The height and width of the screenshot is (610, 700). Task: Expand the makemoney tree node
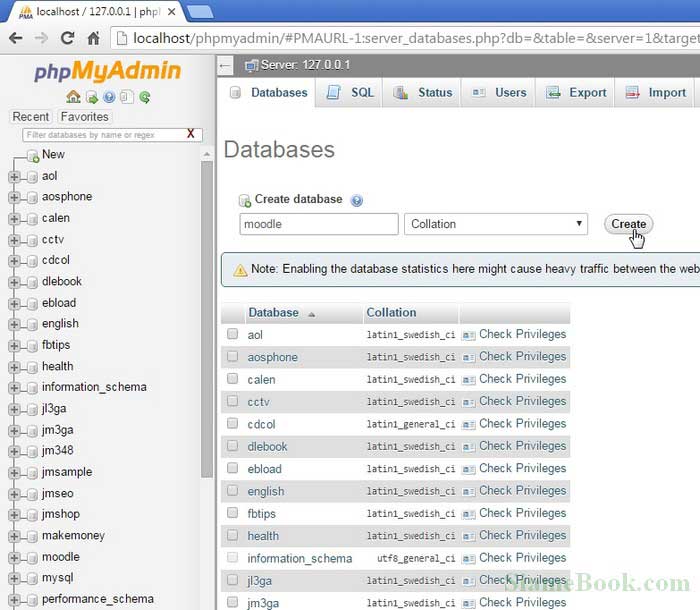14,536
